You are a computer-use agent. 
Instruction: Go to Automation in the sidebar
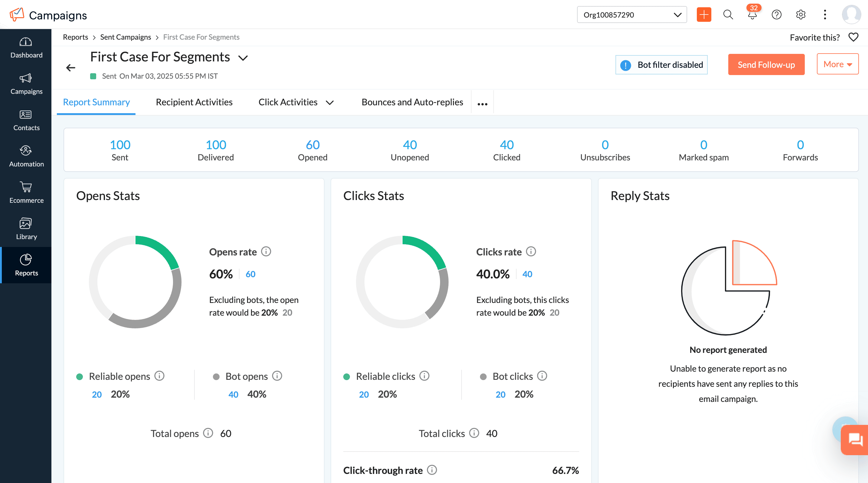click(x=26, y=156)
